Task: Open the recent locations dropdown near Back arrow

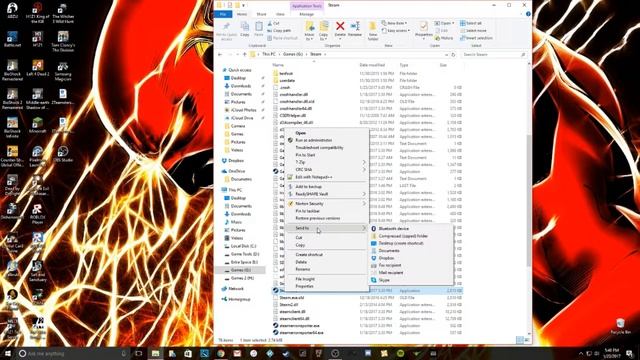Action: (x=238, y=54)
